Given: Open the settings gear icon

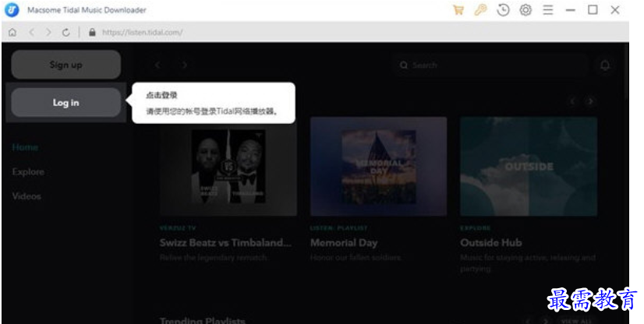Looking at the screenshot, I should [525, 10].
